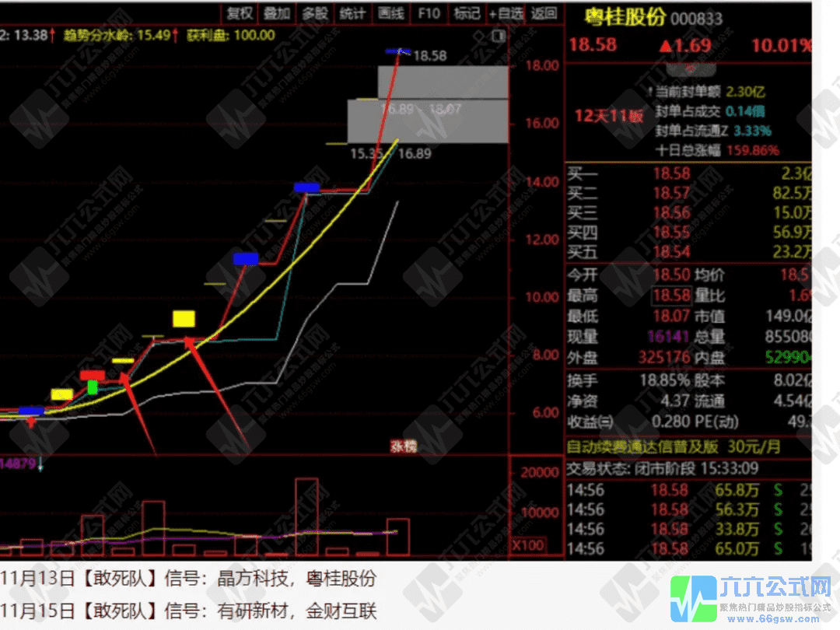Open the 多股 multi-stock view
The image size is (840, 630).
click(x=315, y=13)
